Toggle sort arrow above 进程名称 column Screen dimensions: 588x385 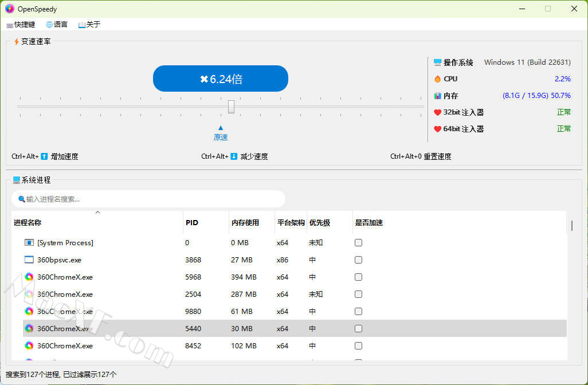point(97,213)
